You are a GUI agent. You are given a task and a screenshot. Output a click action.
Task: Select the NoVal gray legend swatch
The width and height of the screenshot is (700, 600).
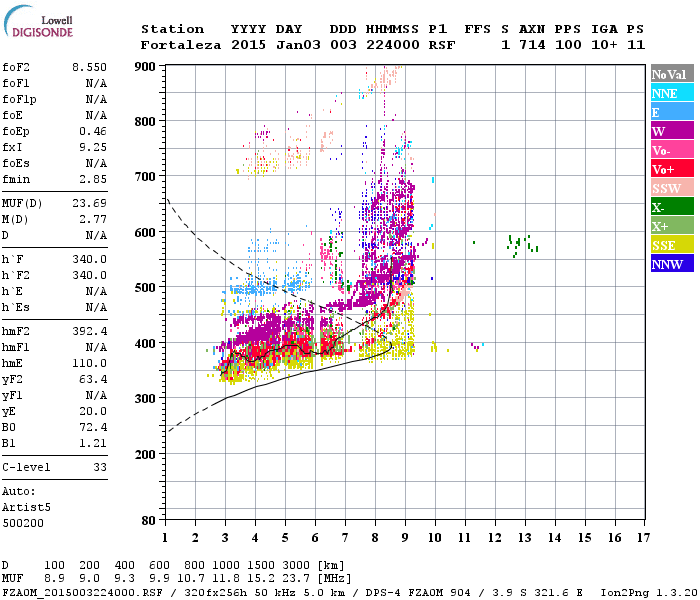coord(672,74)
